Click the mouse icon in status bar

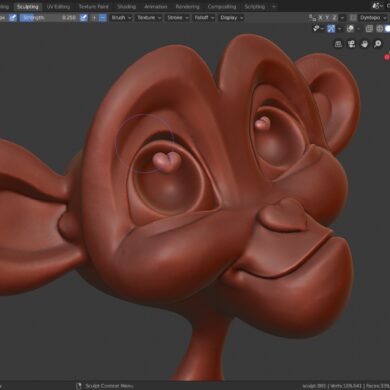(x=79, y=386)
